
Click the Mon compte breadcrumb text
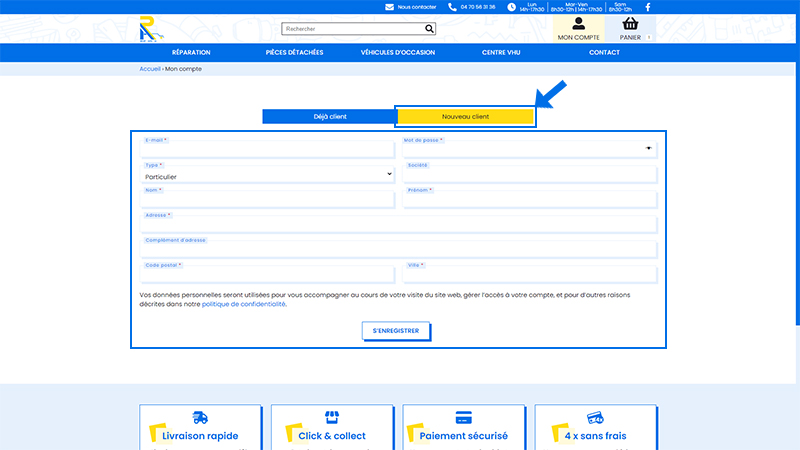(x=183, y=69)
